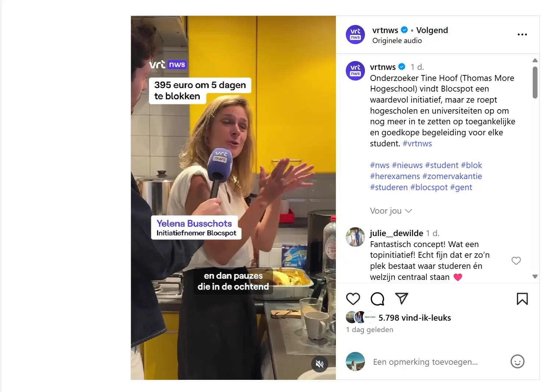550x392 pixels.
Task: Unmute the video with the speaker icon
Action: click(320, 364)
